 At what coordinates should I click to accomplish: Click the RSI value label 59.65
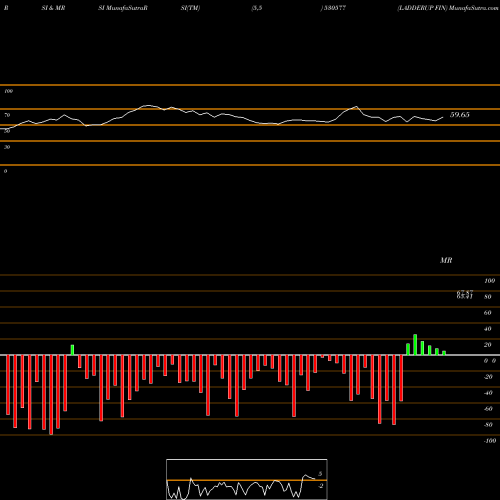tap(460, 115)
